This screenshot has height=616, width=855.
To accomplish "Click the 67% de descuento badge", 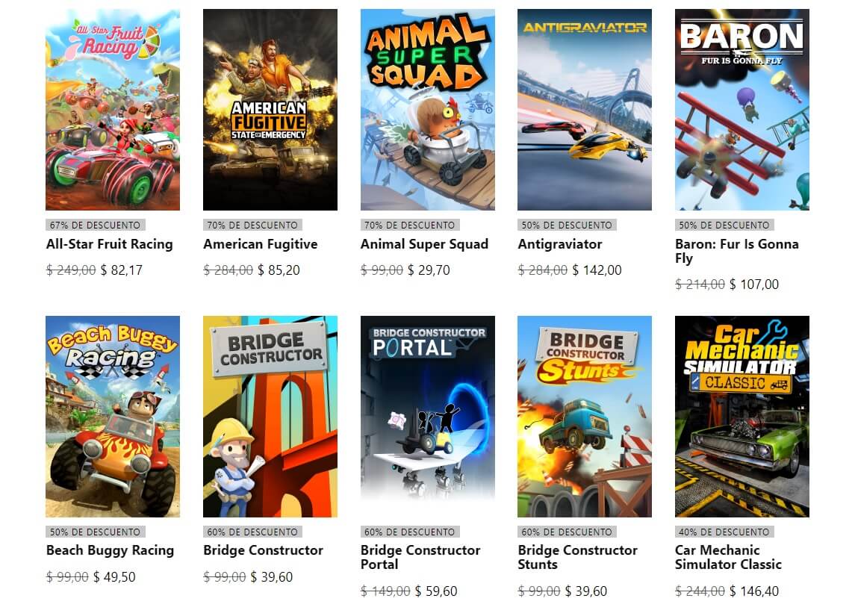I will pos(95,225).
